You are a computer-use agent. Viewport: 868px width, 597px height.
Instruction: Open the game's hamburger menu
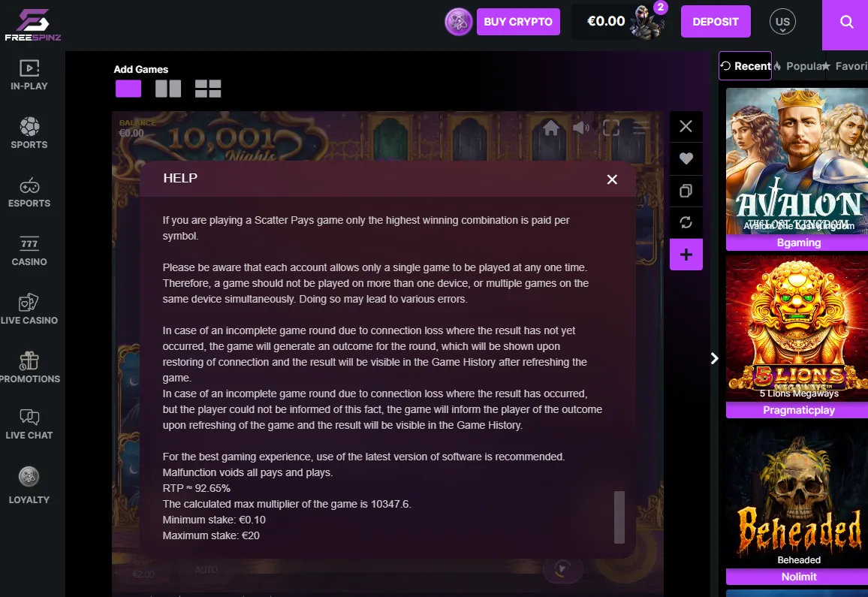point(640,128)
